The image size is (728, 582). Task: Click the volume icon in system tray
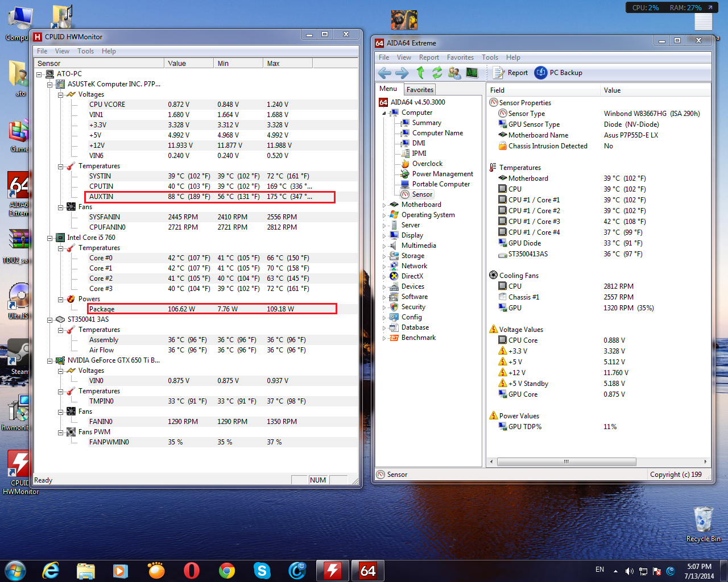[629, 571]
